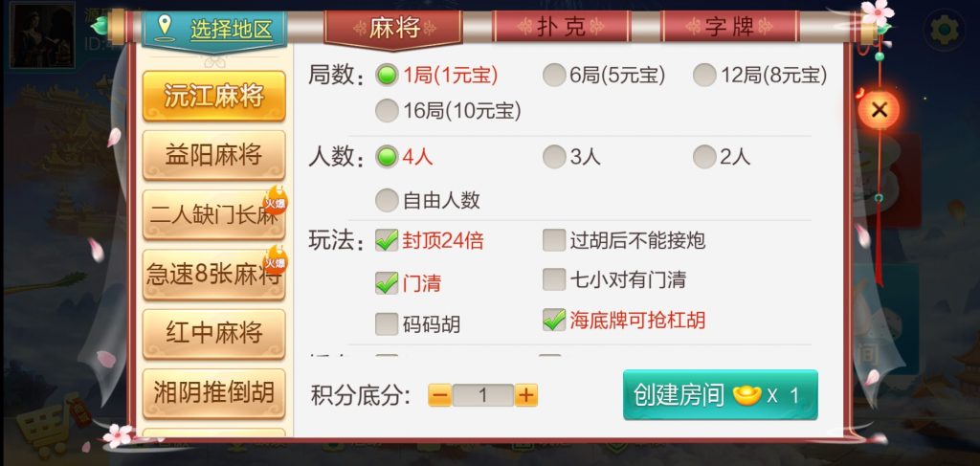Image resolution: width=980 pixels, height=466 pixels.
Task: Select 益阳麻将 from game list
Action: [213, 155]
